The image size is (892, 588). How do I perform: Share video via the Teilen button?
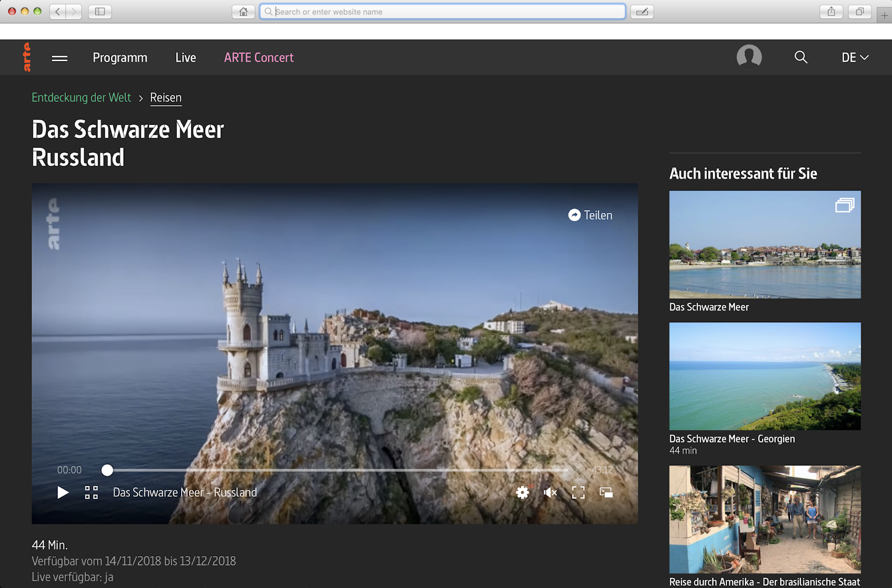pyautogui.click(x=590, y=215)
